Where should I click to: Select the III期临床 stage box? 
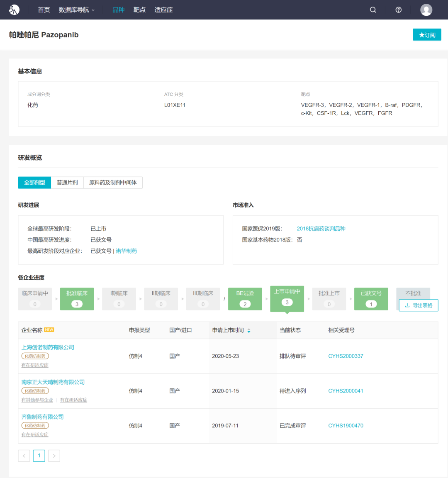click(x=203, y=299)
